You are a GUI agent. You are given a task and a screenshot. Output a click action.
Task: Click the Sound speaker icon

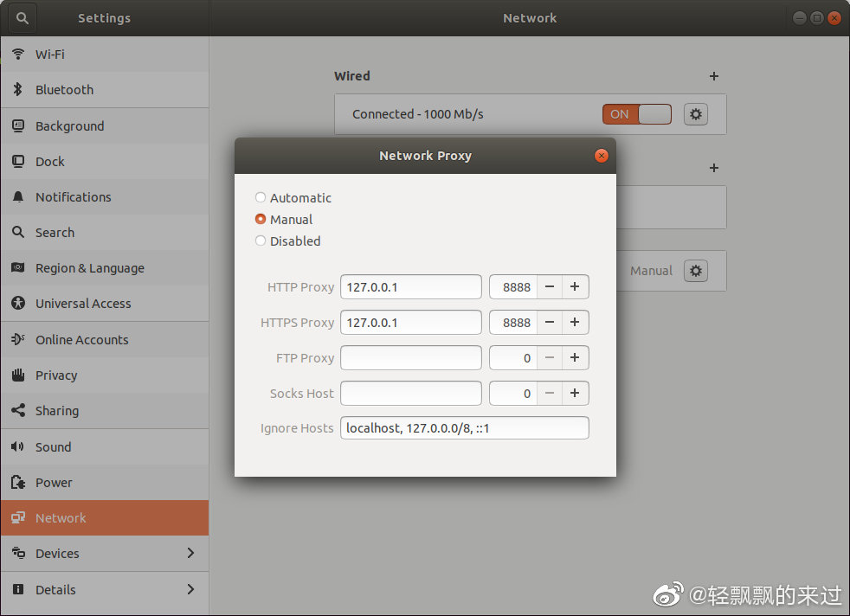18,446
